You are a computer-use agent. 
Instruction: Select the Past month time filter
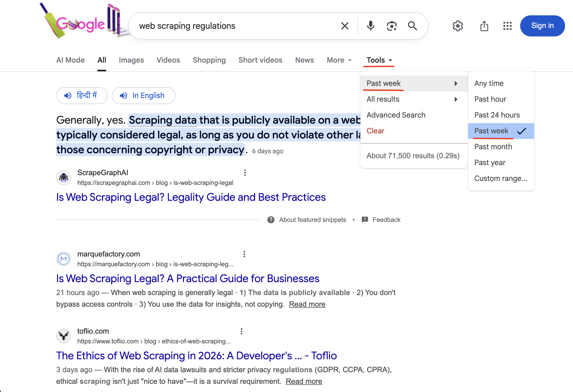(493, 147)
